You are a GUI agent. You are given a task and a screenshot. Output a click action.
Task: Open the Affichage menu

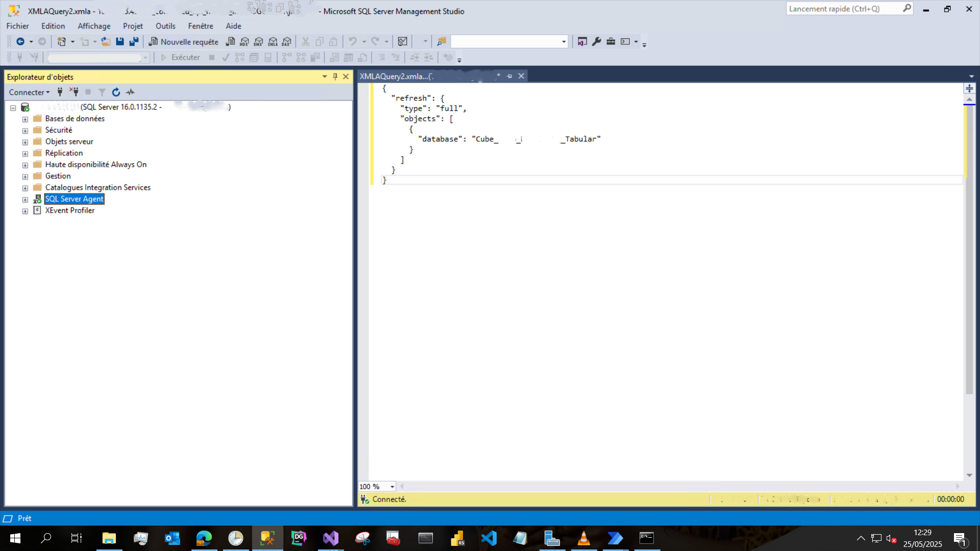[x=94, y=26]
